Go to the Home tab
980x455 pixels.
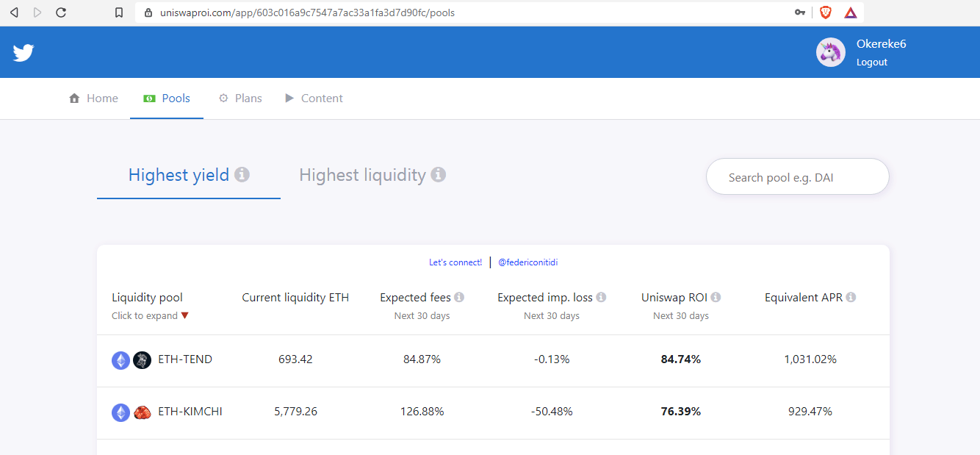[93, 98]
